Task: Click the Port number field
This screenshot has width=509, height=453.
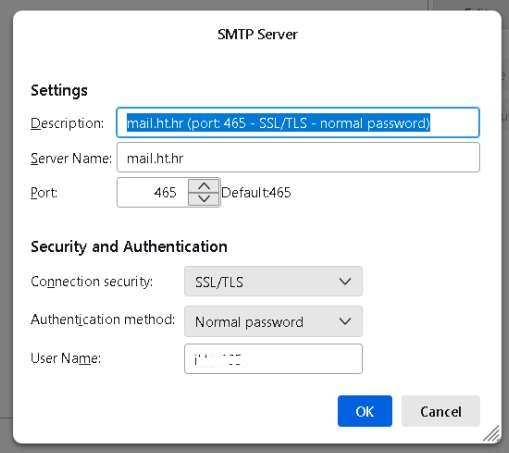Action: [x=153, y=192]
